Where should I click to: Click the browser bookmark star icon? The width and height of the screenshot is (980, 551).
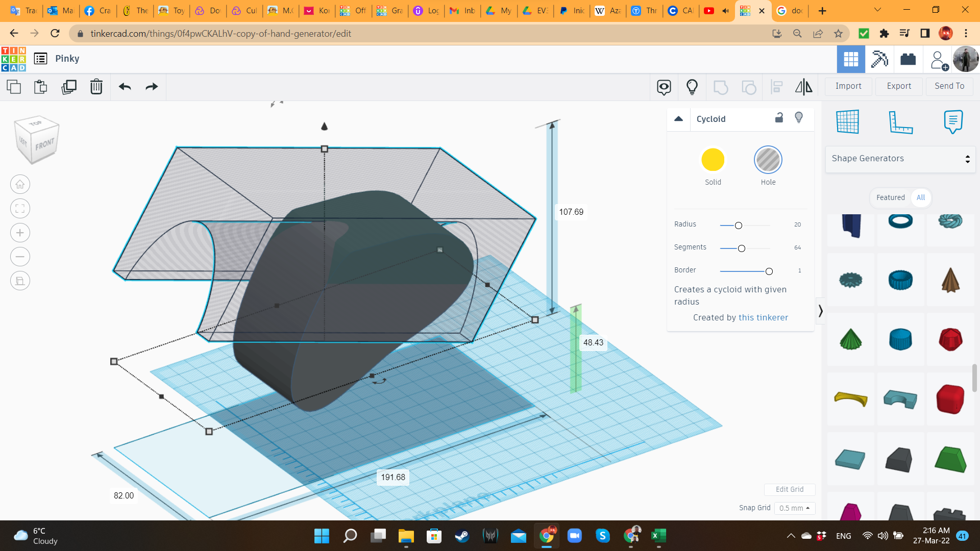(x=838, y=34)
